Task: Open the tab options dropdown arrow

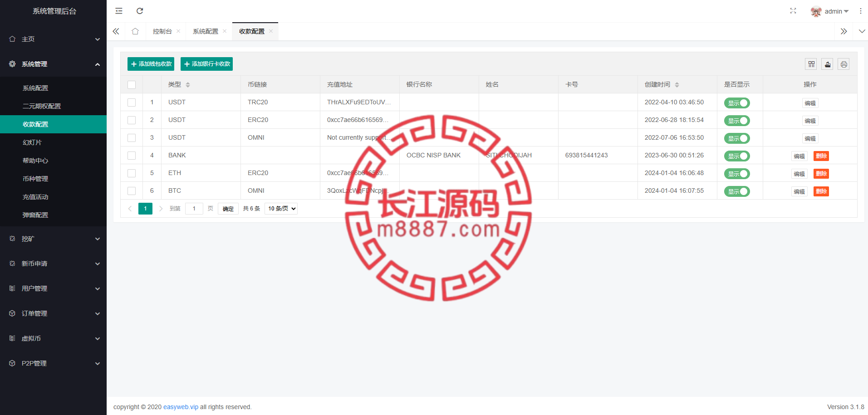Action: click(862, 31)
